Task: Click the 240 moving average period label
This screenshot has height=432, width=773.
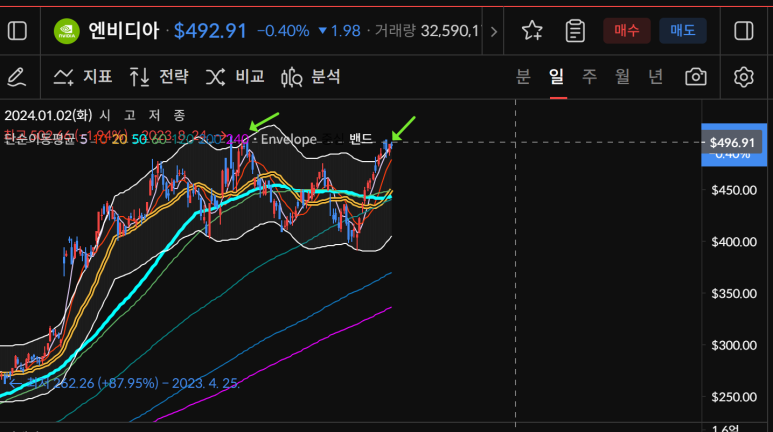Action: [237, 140]
